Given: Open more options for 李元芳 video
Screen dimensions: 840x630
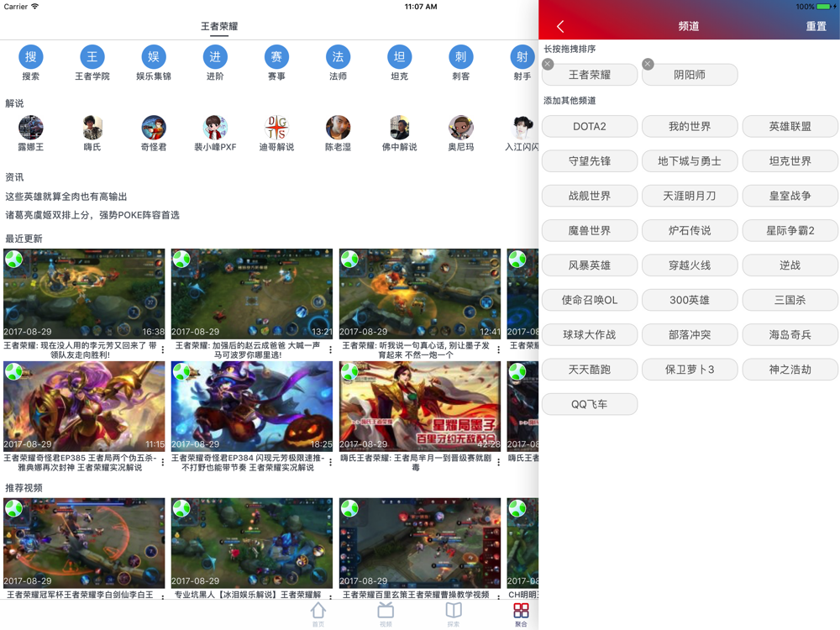Looking at the screenshot, I should tap(163, 349).
